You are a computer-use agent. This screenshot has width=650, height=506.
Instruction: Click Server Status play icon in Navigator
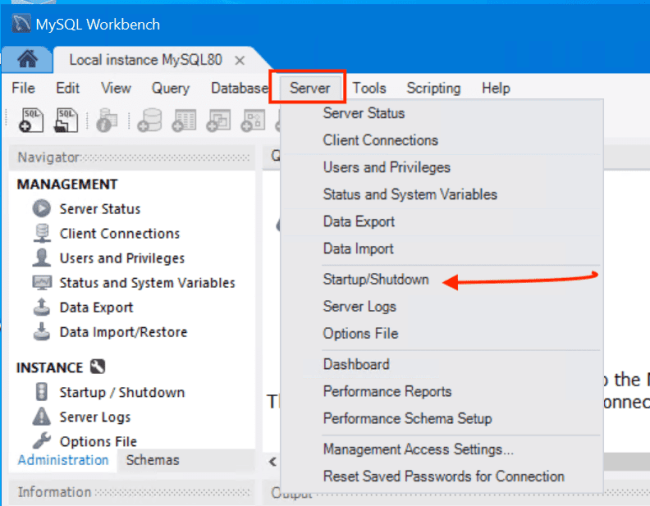[x=42, y=208]
